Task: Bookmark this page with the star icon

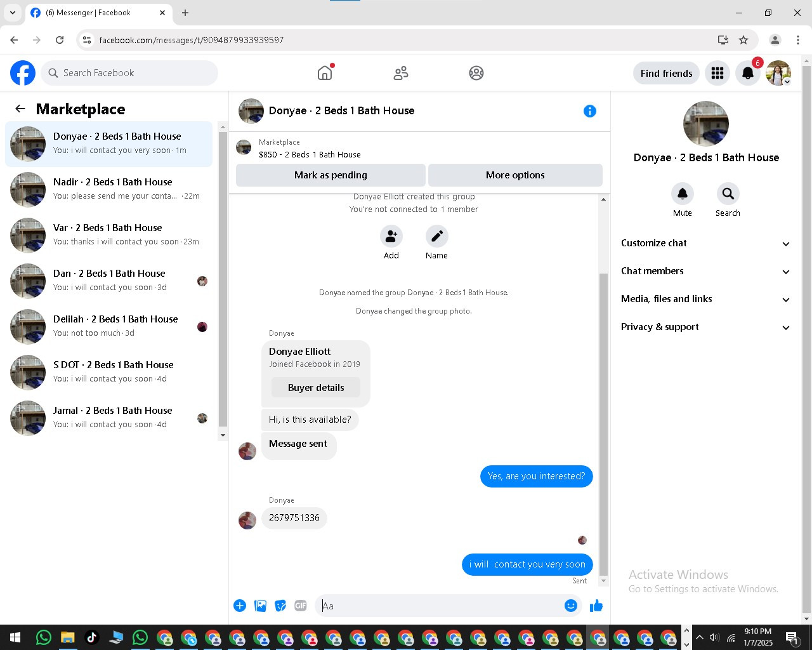Action: 743,40
